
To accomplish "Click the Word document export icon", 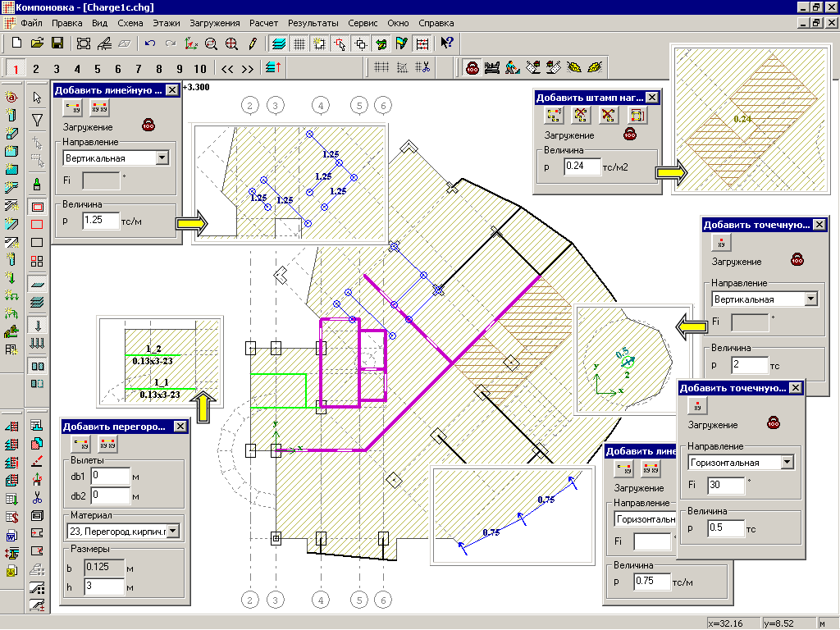I will click(x=11, y=535).
